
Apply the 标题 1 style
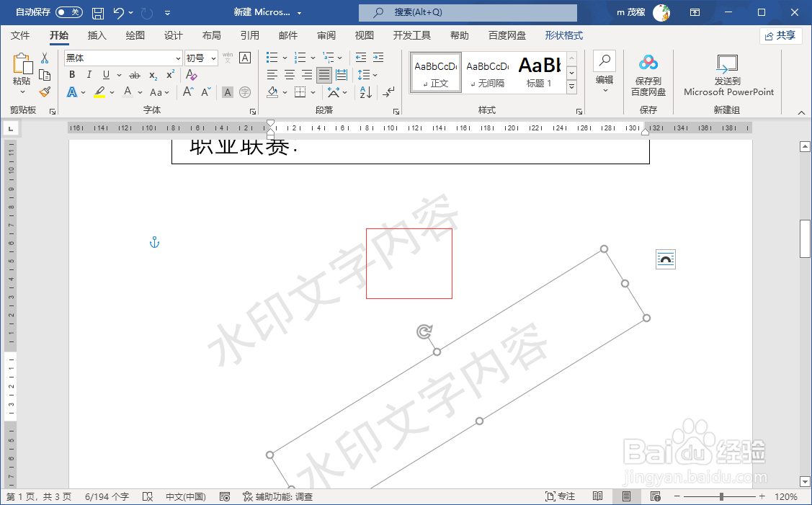click(x=539, y=73)
